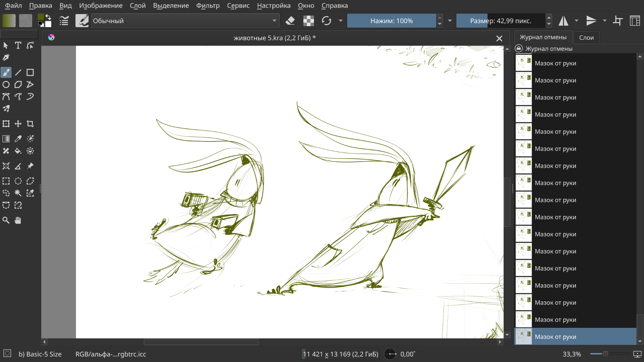Select the Fill bucket tool
Image resolution: width=644 pixels, height=362 pixels.
[18, 151]
